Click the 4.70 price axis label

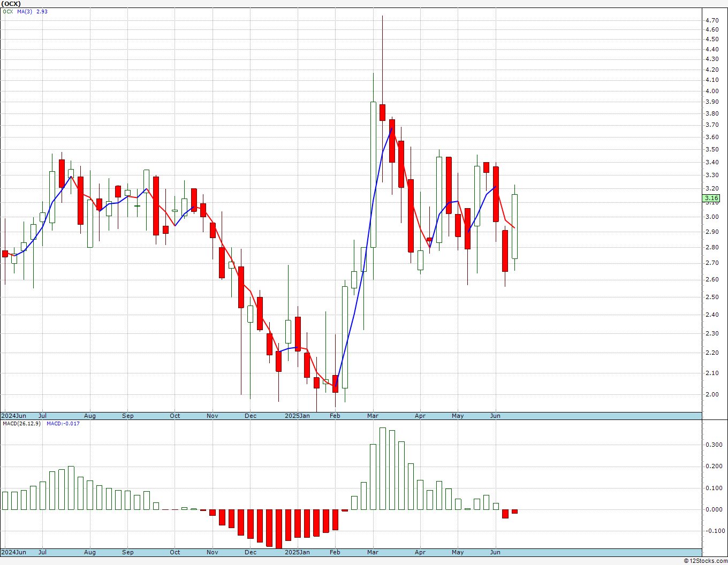[x=712, y=20]
